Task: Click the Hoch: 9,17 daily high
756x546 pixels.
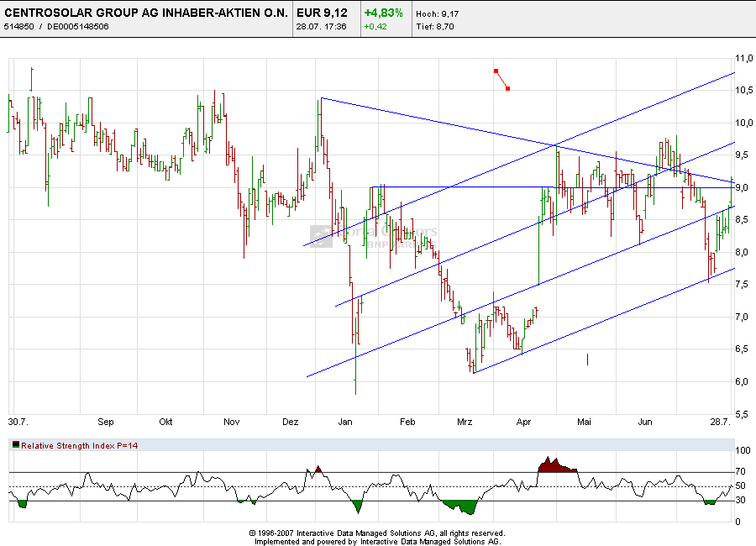Action: (x=438, y=14)
